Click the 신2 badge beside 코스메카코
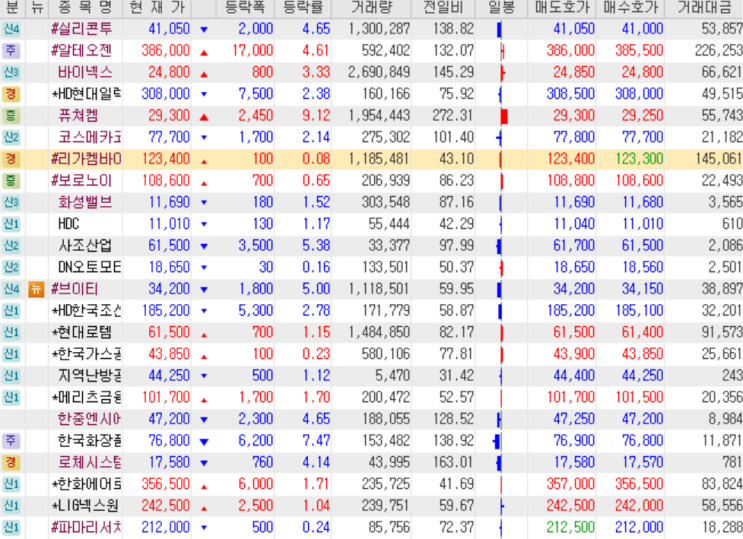Screen dimensions: 743x539 tap(11, 137)
